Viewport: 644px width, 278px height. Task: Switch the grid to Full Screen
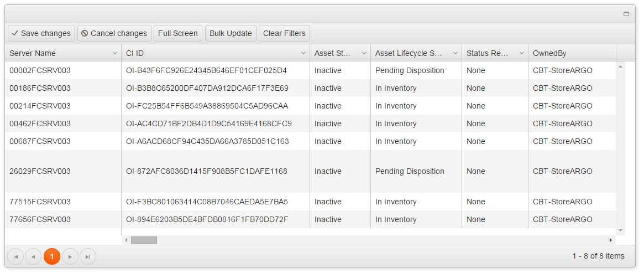pyautogui.click(x=177, y=33)
